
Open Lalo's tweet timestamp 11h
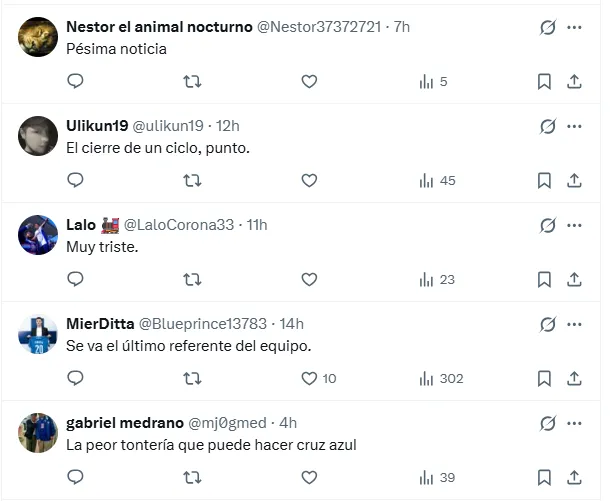257,225
